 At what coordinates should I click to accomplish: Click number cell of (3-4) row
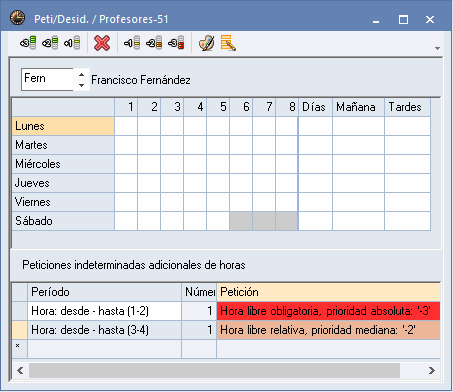click(199, 330)
